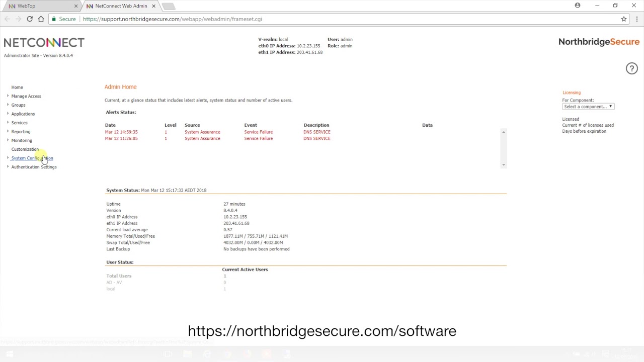This screenshot has width=644, height=362.
Task: Click the browser forward arrow
Action: click(19, 19)
